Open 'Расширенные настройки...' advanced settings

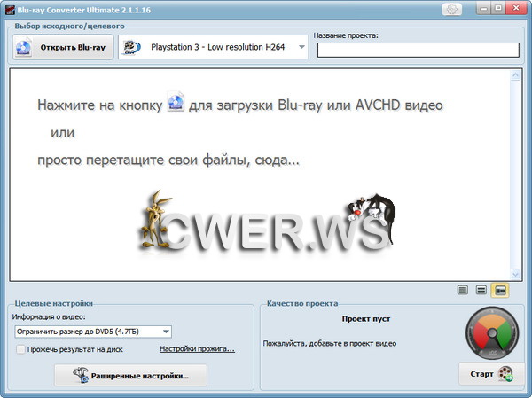(x=129, y=376)
